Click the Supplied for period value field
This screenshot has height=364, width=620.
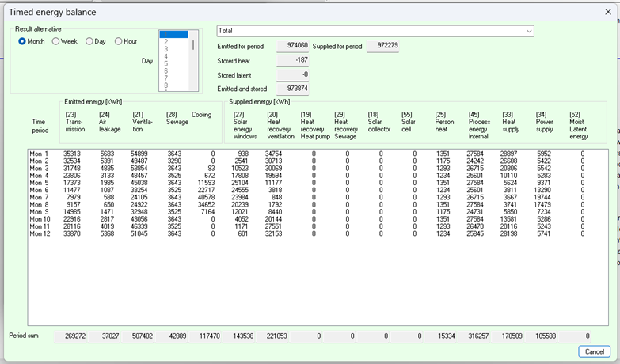tap(383, 46)
